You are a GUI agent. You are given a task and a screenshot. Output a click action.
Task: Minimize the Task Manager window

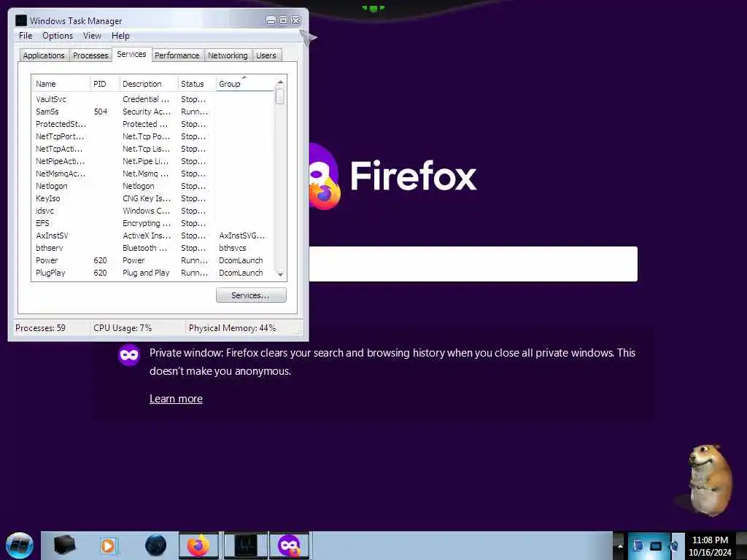(271, 20)
